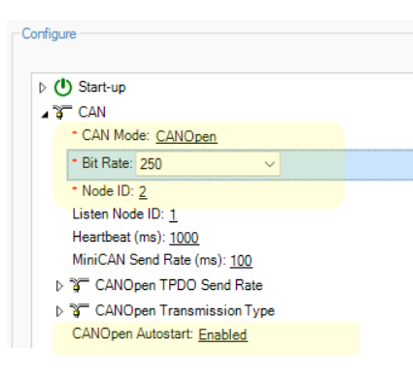Expand CANOpen Transmission Type node

pyautogui.click(x=59, y=311)
